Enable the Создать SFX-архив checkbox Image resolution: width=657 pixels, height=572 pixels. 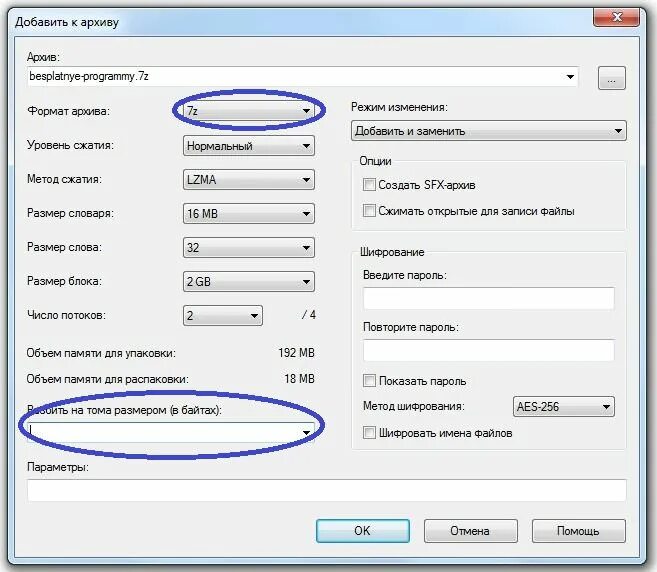tap(369, 184)
